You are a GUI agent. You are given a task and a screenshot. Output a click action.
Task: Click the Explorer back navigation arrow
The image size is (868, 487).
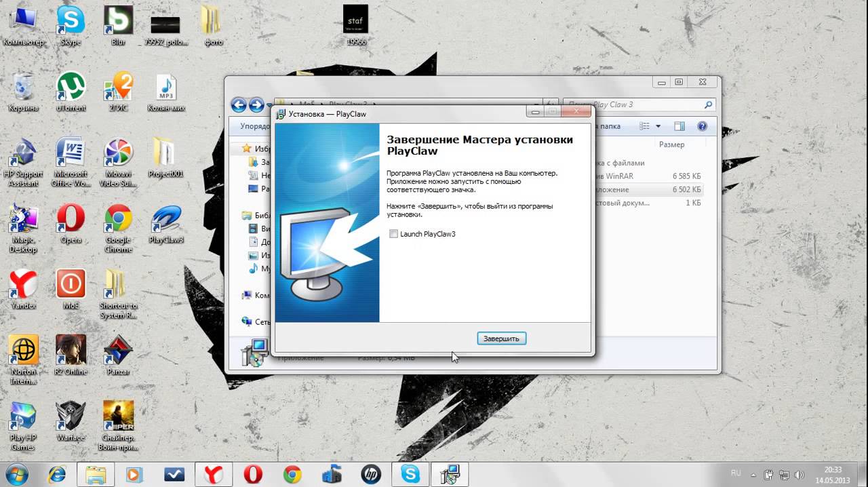pos(238,104)
